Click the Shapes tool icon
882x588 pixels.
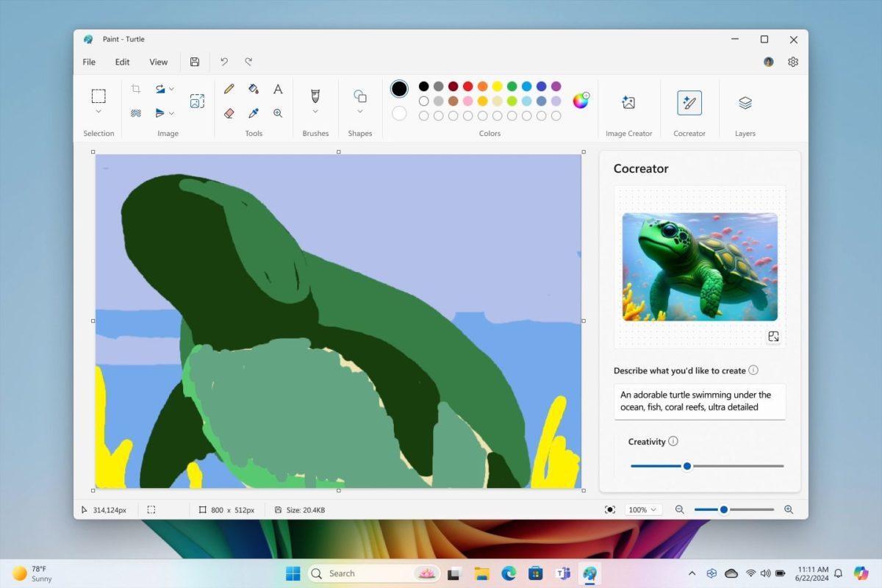(x=360, y=96)
